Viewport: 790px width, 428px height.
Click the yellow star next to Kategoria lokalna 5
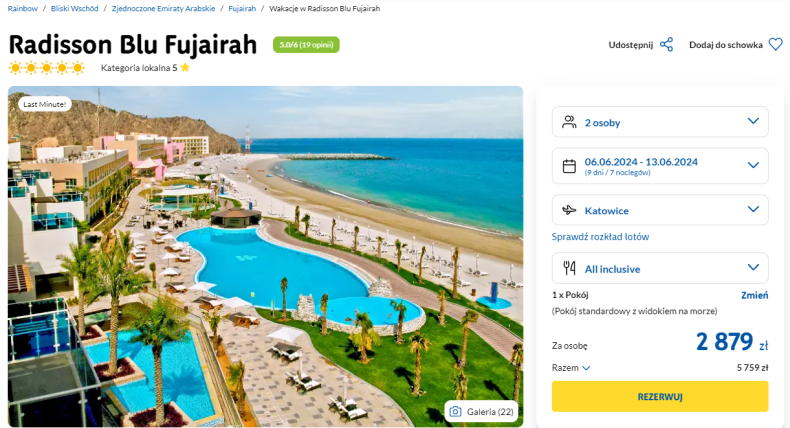(x=185, y=67)
